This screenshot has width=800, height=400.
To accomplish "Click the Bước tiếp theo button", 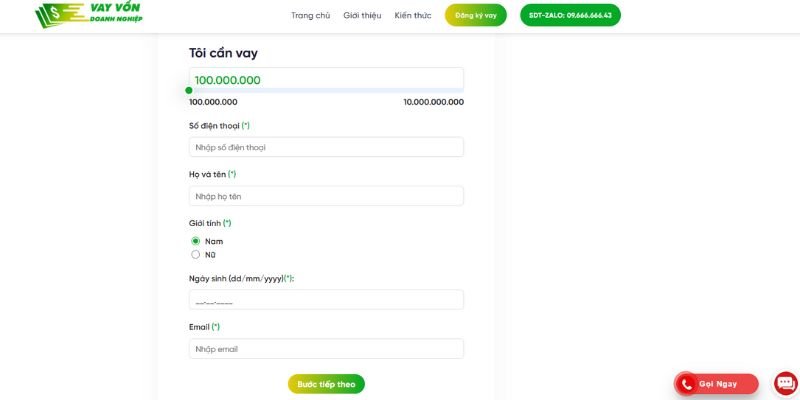I will click(x=327, y=384).
